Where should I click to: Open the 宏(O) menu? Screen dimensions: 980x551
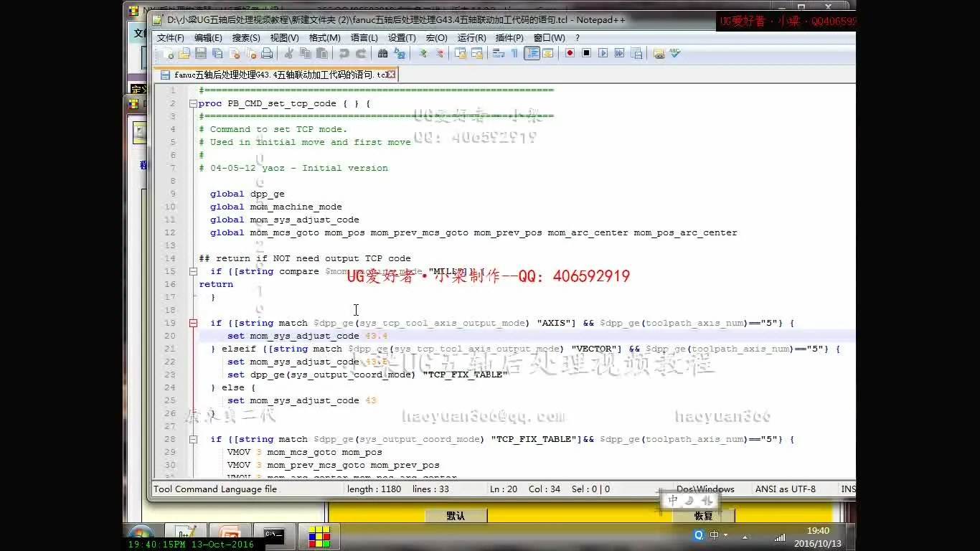coord(435,37)
